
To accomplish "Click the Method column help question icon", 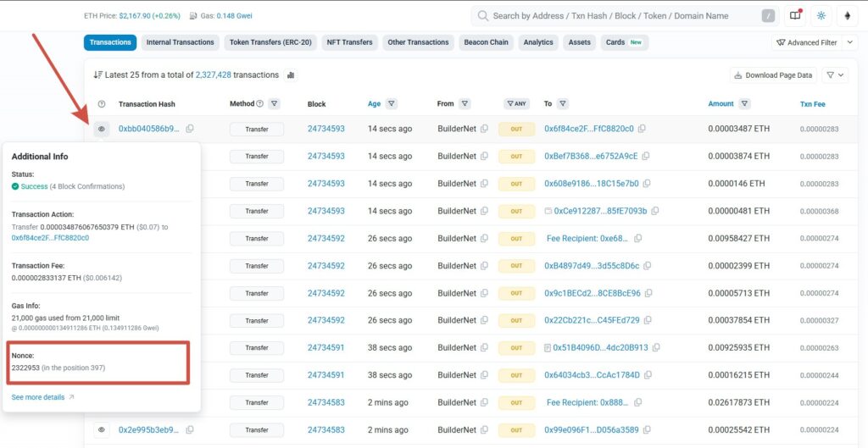I will coord(259,104).
